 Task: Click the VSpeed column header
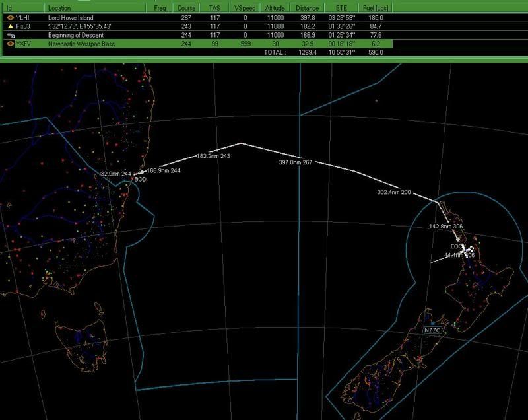(x=244, y=8)
